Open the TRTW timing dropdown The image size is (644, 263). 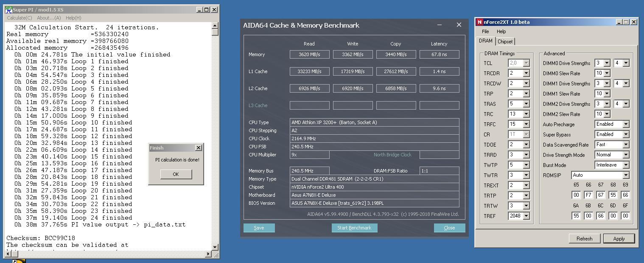click(x=526, y=206)
